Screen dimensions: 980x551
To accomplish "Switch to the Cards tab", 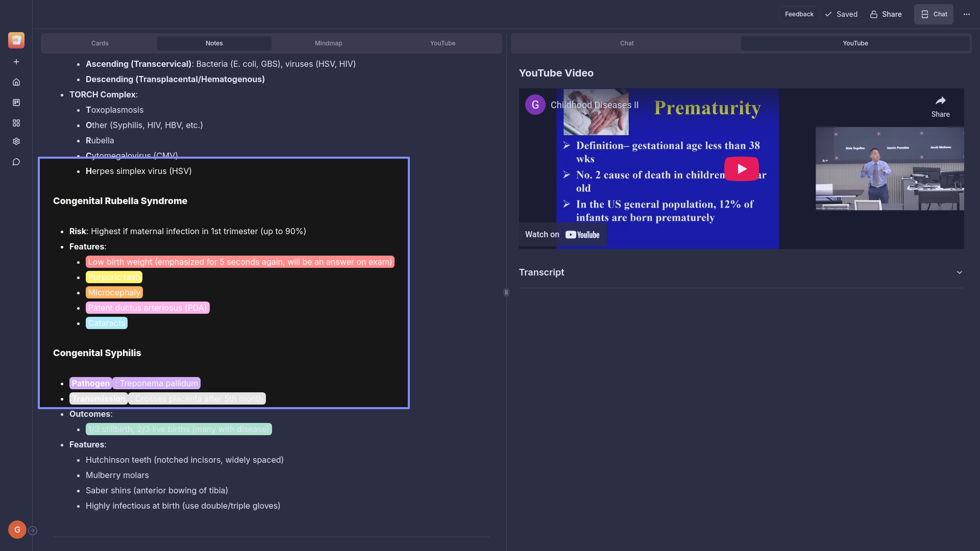I will tap(100, 43).
